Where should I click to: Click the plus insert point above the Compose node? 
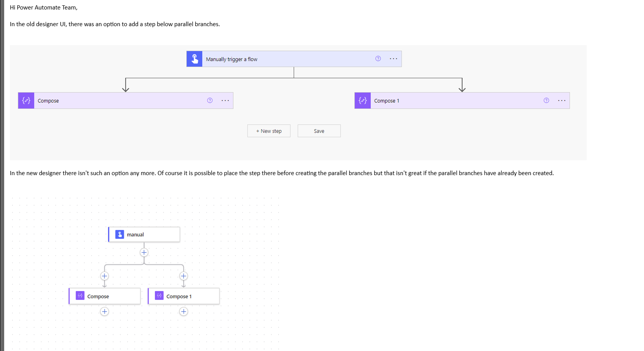[104, 276]
